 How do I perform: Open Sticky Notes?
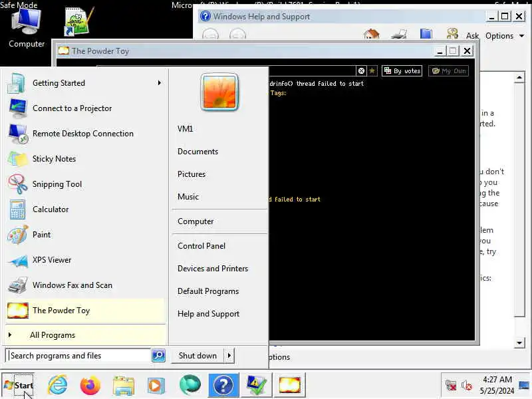(x=85, y=159)
